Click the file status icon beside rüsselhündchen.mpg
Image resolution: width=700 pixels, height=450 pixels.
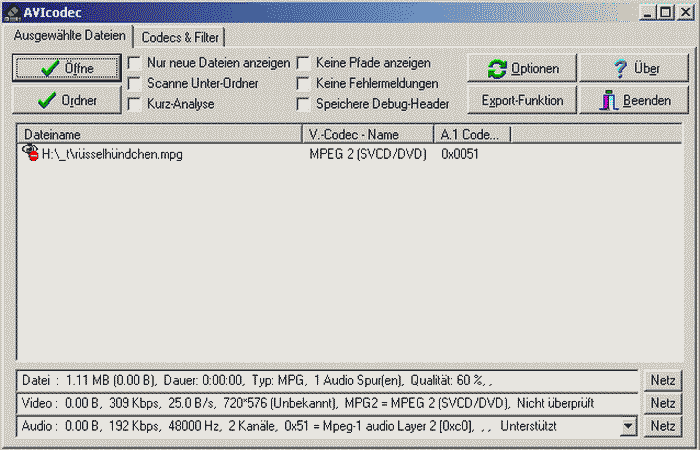pyautogui.click(x=30, y=154)
